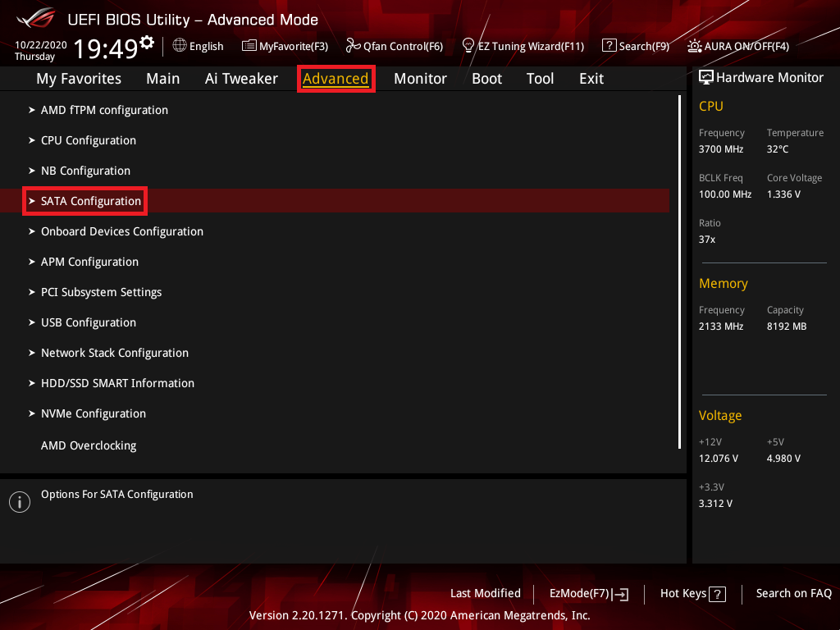This screenshot has width=840, height=630.
Task: Open Onboard Devices Configuration
Action: click(x=121, y=231)
